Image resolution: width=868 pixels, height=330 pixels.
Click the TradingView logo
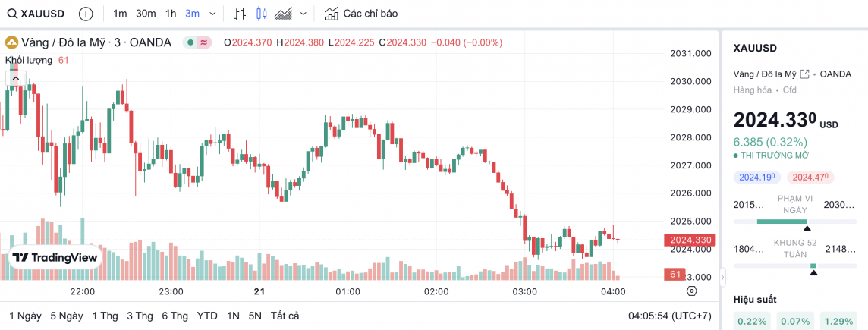tap(55, 257)
